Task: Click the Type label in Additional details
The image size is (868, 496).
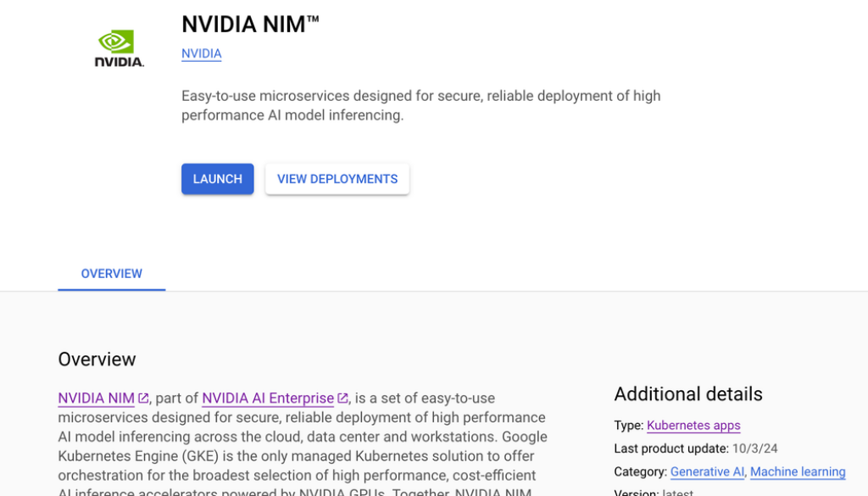Action: pyautogui.click(x=627, y=426)
